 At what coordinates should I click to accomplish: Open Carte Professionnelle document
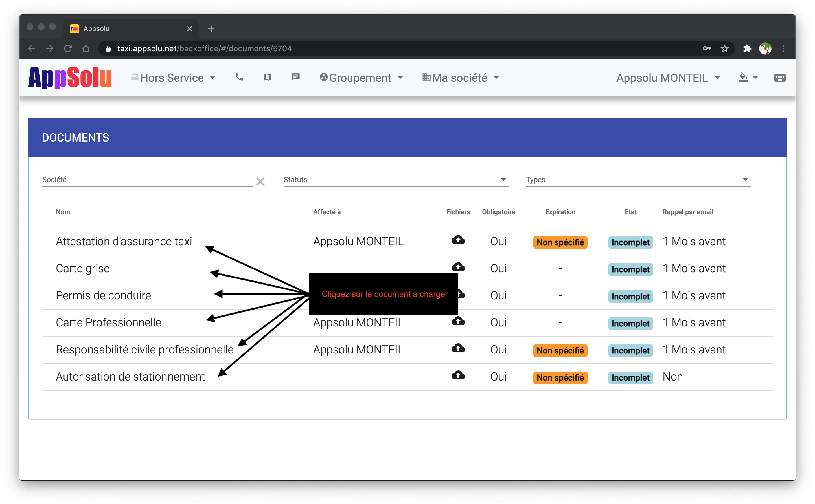[x=108, y=322]
